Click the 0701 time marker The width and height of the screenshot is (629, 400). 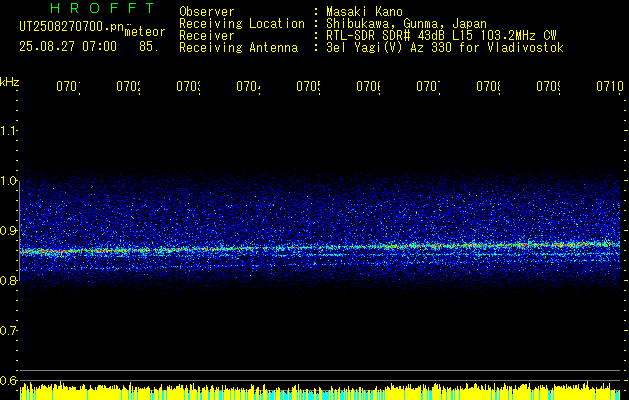tap(68, 86)
